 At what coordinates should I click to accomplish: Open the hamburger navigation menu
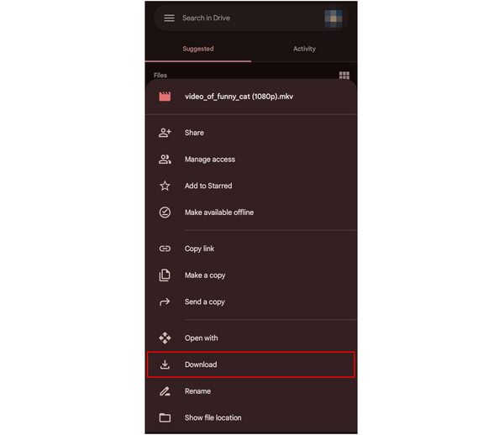169,18
